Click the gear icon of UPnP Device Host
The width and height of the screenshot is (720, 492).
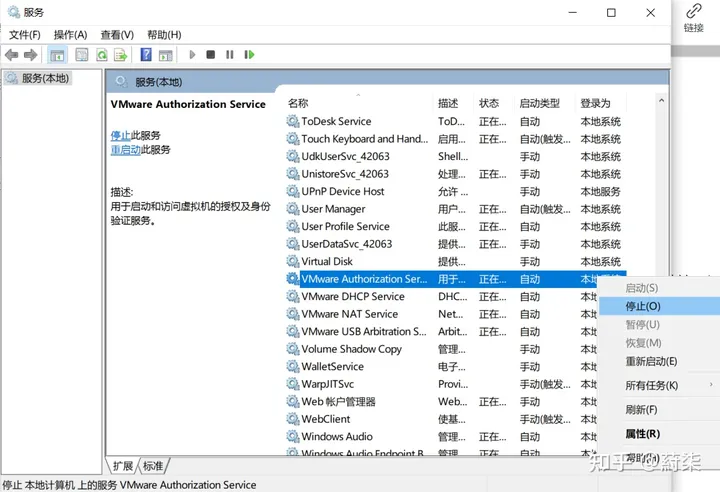click(293, 191)
